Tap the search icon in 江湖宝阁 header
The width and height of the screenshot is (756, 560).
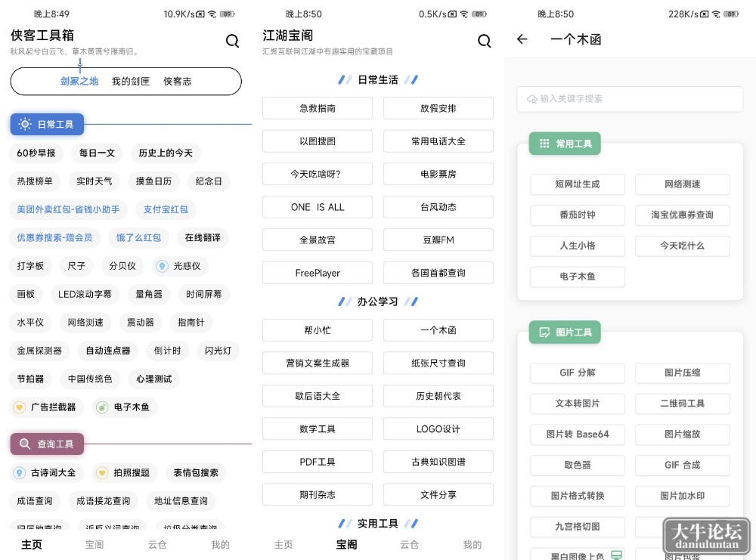click(x=484, y=41)
